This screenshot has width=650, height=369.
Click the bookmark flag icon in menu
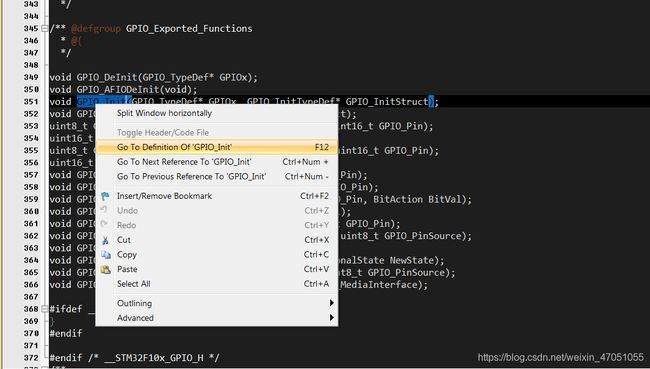coord(105,196)
